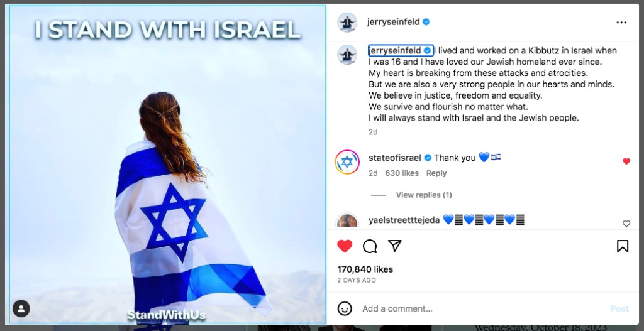644x331 pixels.
Task: Open the comment speech bubble icon
Action: click(x=370, y=246)
